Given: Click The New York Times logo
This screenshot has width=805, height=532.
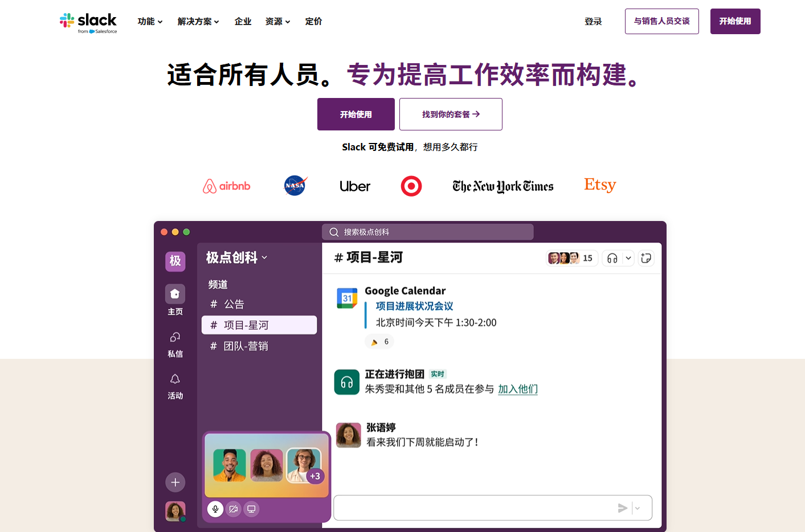Looking at the screenshot, I should (503, 186).
